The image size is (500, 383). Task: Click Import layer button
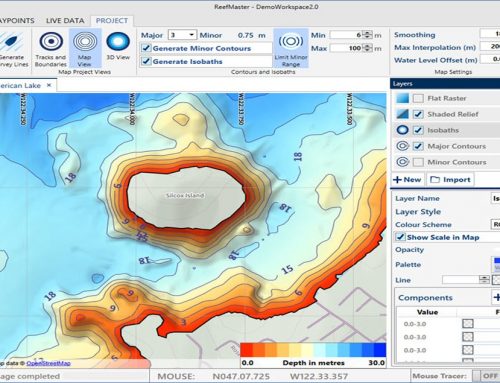click(450, 180)
